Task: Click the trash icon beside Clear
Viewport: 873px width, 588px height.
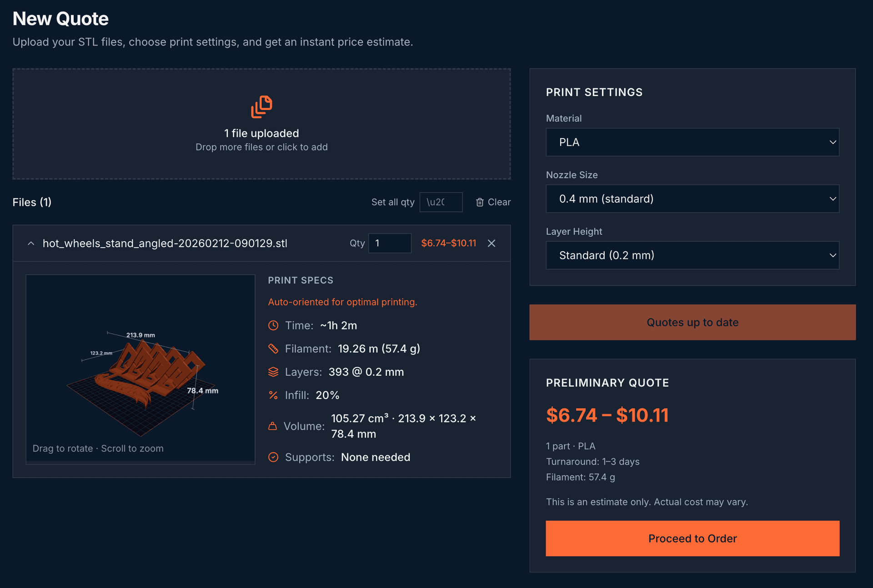Action: [480, 202]
